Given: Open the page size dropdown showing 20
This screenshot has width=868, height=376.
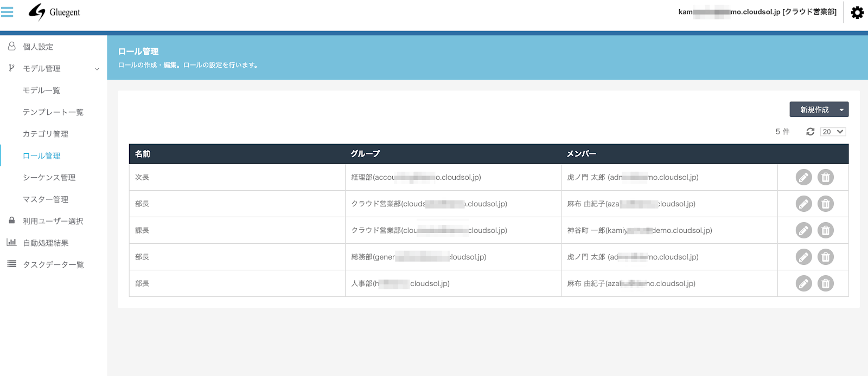Looking at the screenshot, I should (833, 132).
